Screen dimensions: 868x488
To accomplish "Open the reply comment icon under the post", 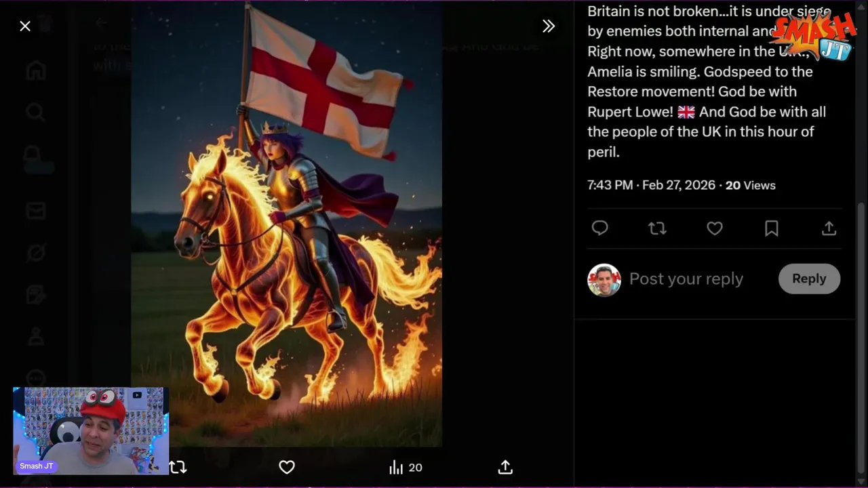I will [599, 228].
